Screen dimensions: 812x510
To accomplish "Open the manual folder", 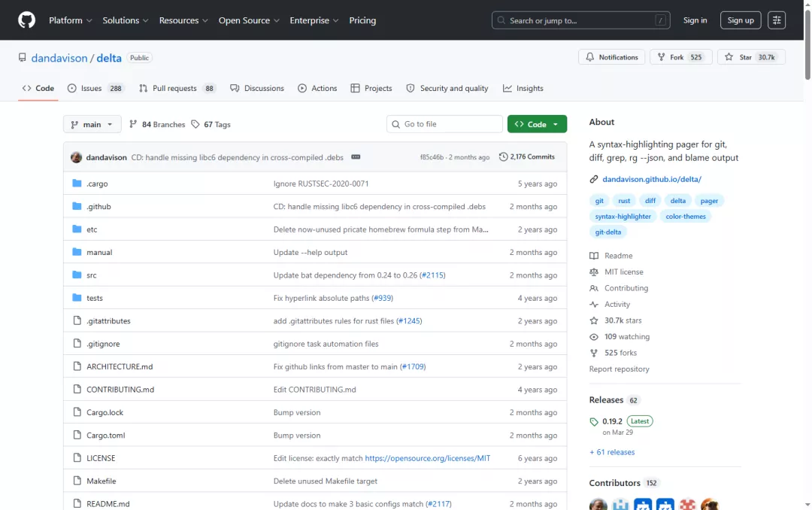I will [x=99, y=253].
